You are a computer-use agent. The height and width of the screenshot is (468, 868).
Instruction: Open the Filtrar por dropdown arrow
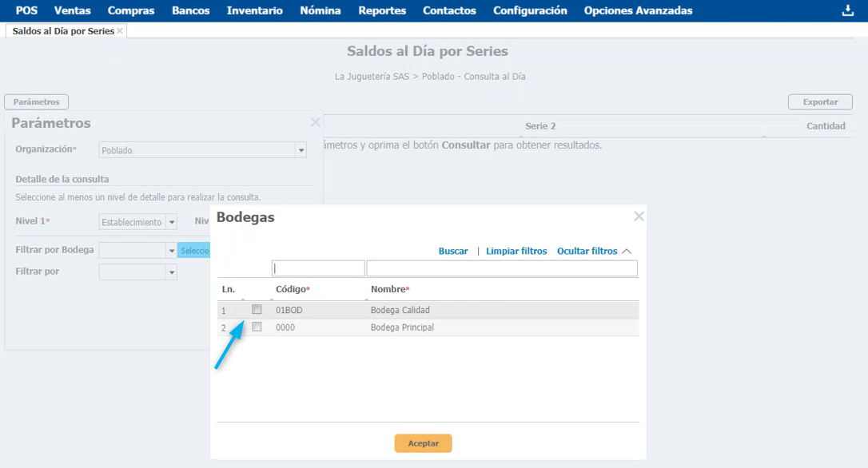point(171,272)
